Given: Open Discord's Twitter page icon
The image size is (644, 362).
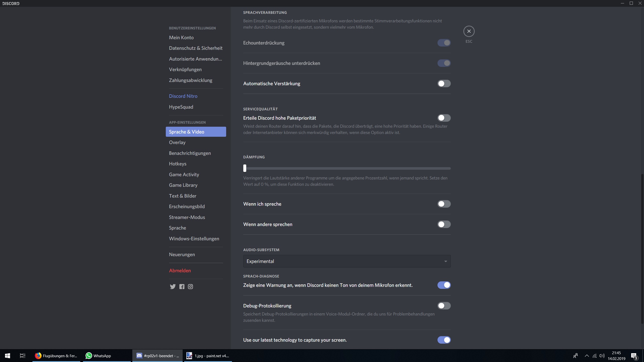Looking at the screenshot, I should pos(173,287).
